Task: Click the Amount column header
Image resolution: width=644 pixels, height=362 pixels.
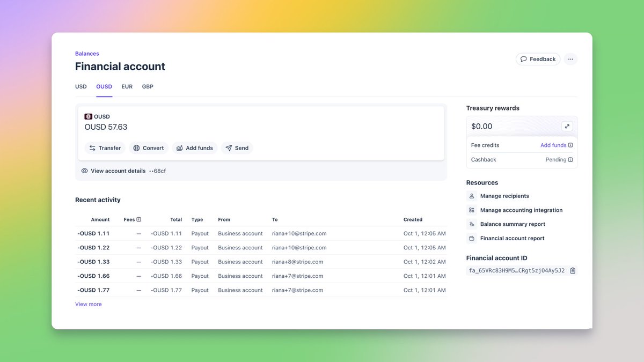Action: coord(100,219)
